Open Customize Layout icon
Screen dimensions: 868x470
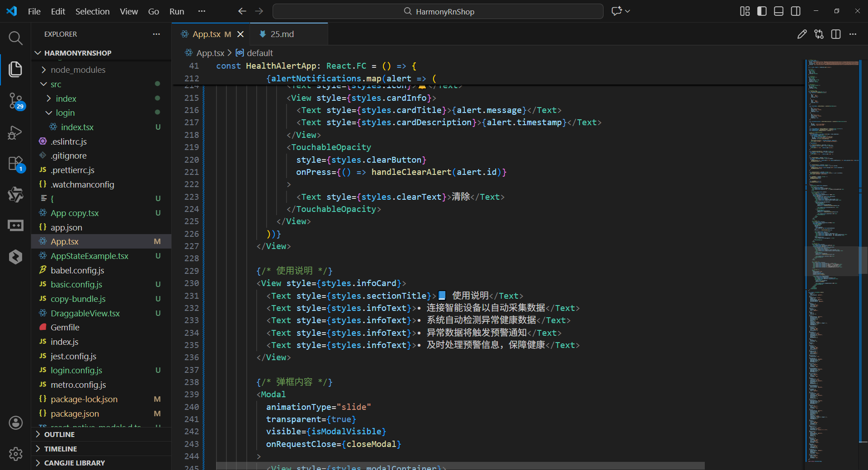pyautogui.click(x=745, y=11)
